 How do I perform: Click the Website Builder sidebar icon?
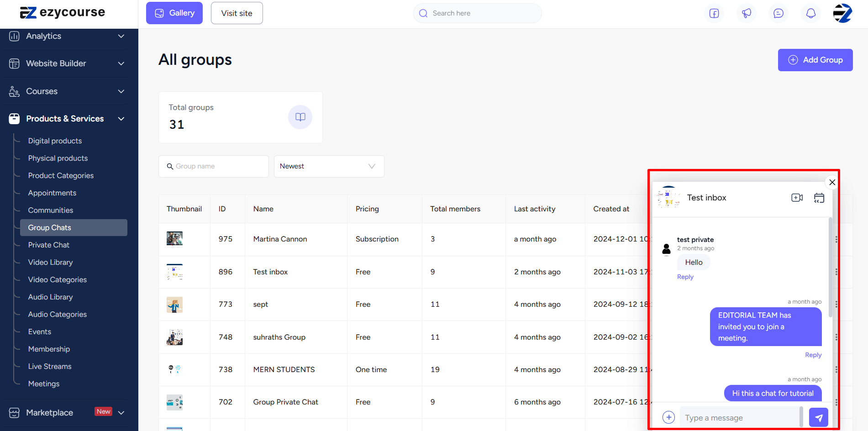coord(14,63)
